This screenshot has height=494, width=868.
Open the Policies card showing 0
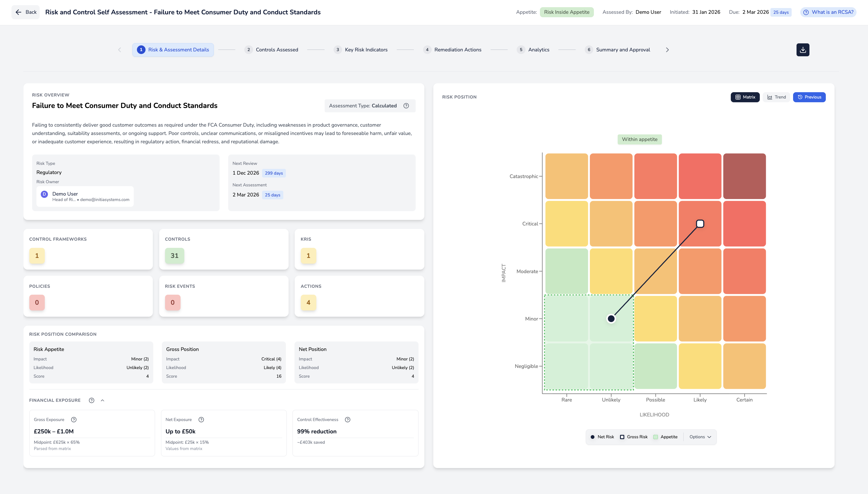37,303
